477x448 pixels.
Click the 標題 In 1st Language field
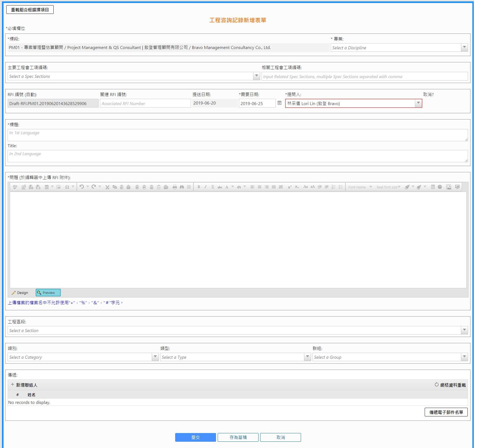[238, 135]
